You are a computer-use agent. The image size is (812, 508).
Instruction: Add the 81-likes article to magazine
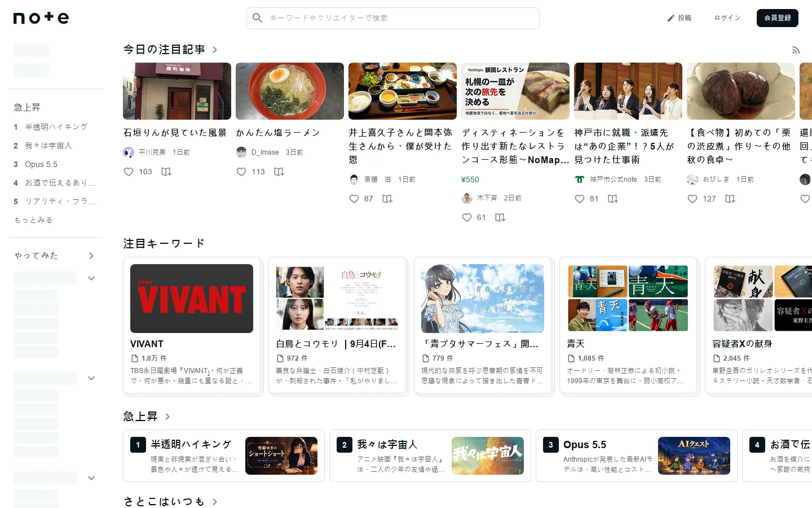coord(613,199)
